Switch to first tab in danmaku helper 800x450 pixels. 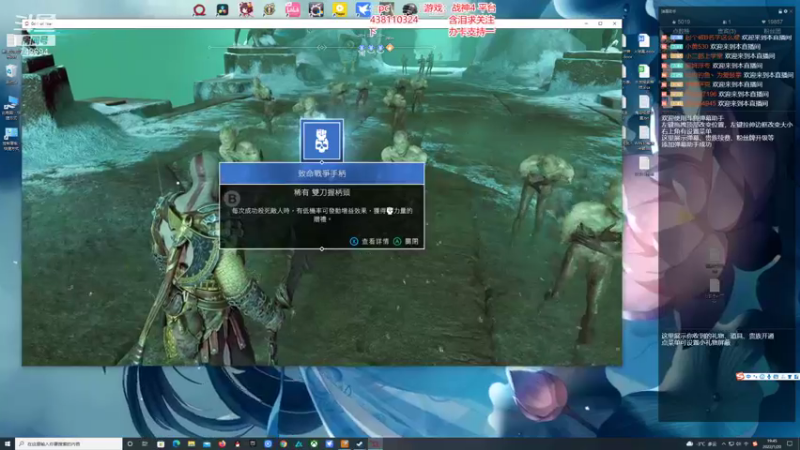pyautogui.click(x=681, y=31)
